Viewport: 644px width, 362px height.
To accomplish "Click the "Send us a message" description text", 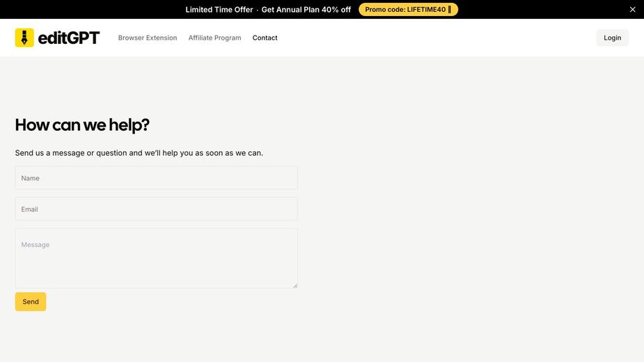I will coord(139,153).
